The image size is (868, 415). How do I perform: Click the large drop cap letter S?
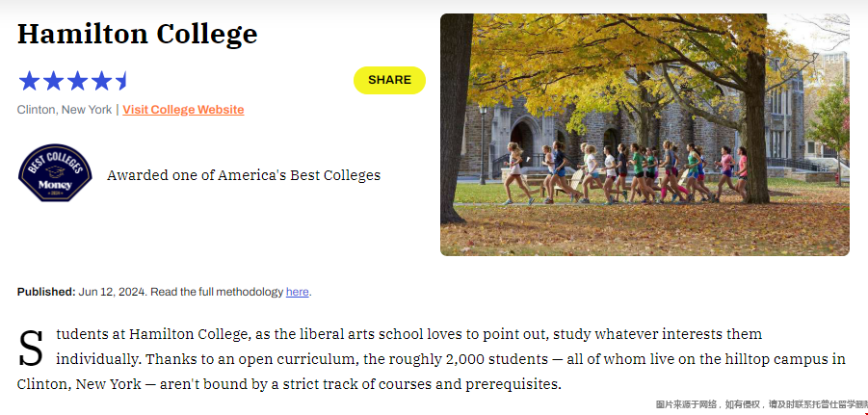pyautogui.click(x=31, y=349)
